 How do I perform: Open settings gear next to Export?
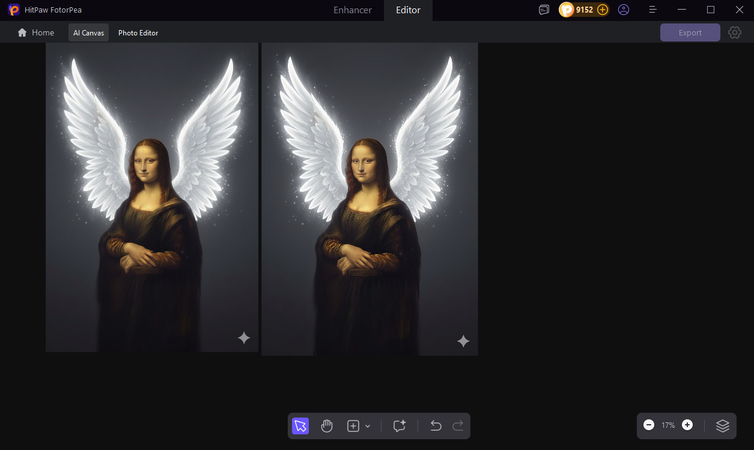(734, 33)
